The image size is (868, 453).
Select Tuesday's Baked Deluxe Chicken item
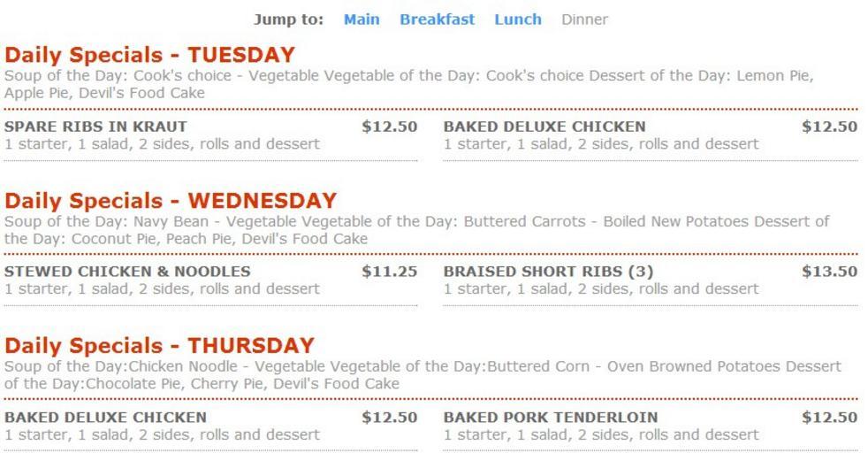pos(544,127)
